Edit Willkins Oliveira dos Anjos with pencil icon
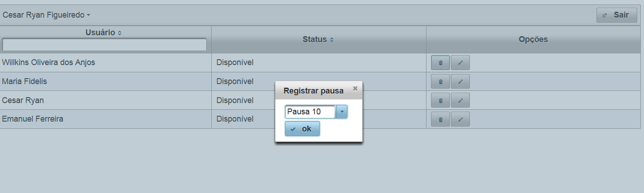Image resolution: width=644 pixels, height=193 pixels. [460, 63]
